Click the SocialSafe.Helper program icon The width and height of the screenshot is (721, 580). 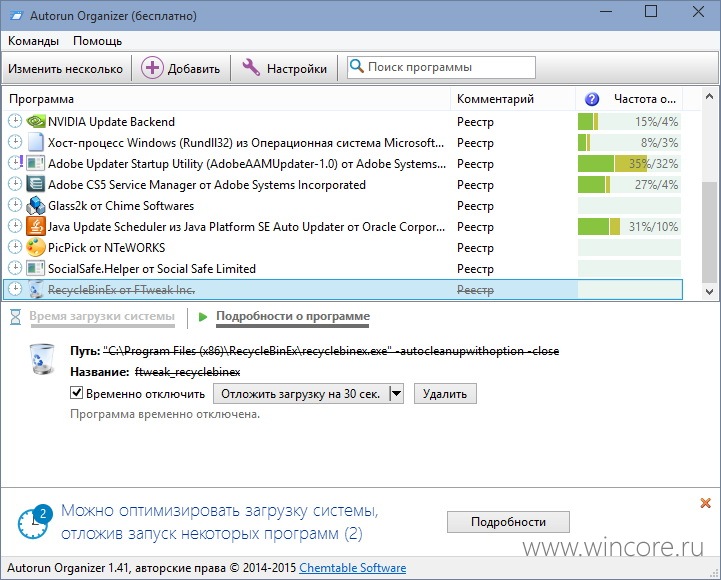pos(35,268)
